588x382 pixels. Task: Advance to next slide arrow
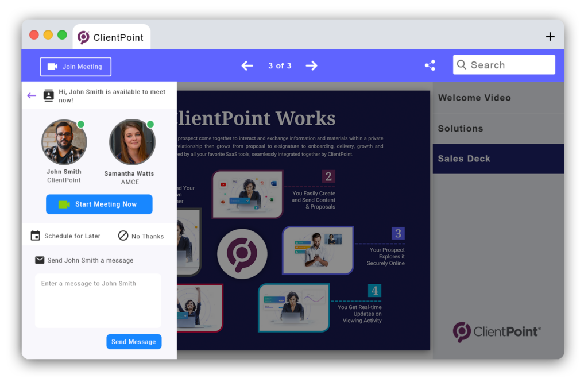311,66
